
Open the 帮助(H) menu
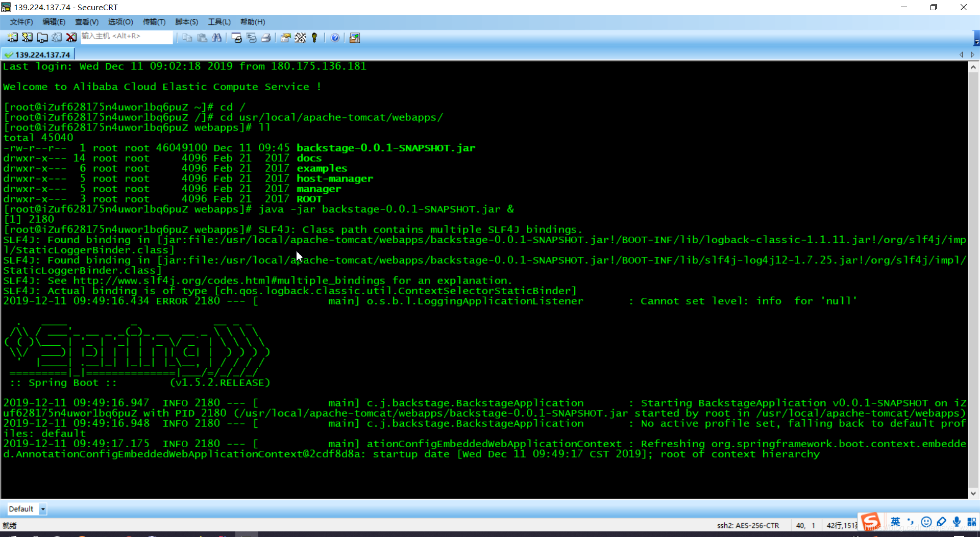[252, 22]
